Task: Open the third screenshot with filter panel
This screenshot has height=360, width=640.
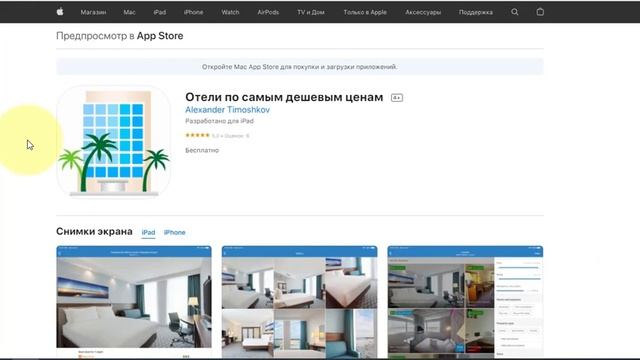Action: pos(465,302)
